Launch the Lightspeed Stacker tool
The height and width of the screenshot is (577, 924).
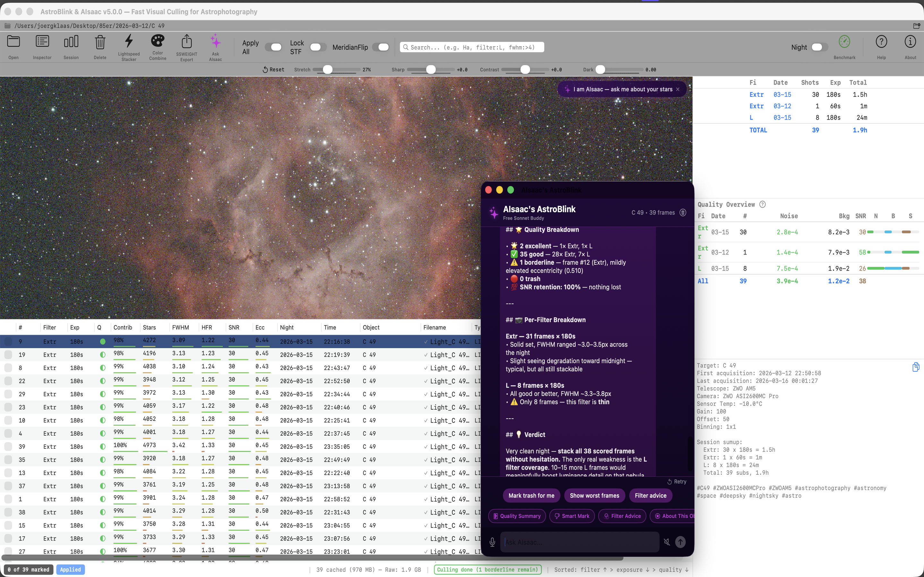[x=129, y=46]
